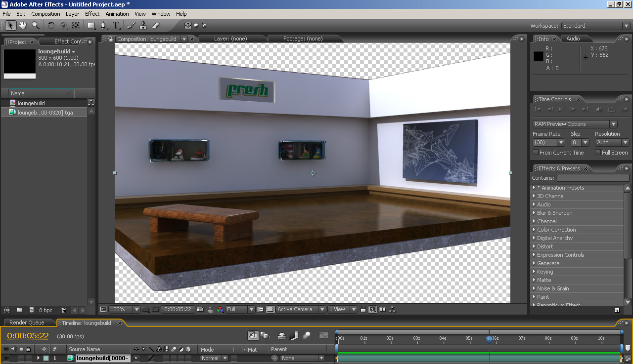Select the Clone Stamp tool
The width and height of the screenshot is (633, 364).
[143, 25]
